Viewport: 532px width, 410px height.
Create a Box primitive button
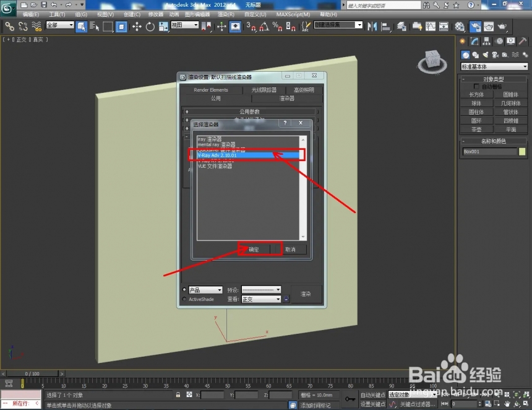(476, 94)
